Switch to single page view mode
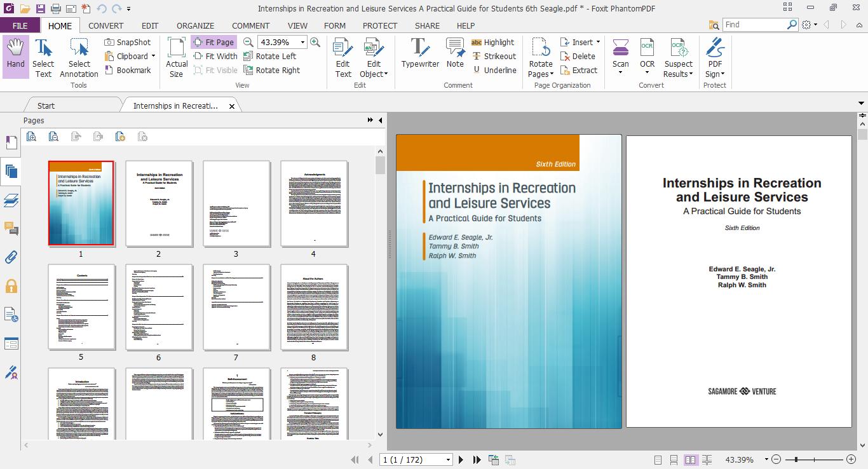Viewport: 868px width, 469px height. [x=658, y=459]
